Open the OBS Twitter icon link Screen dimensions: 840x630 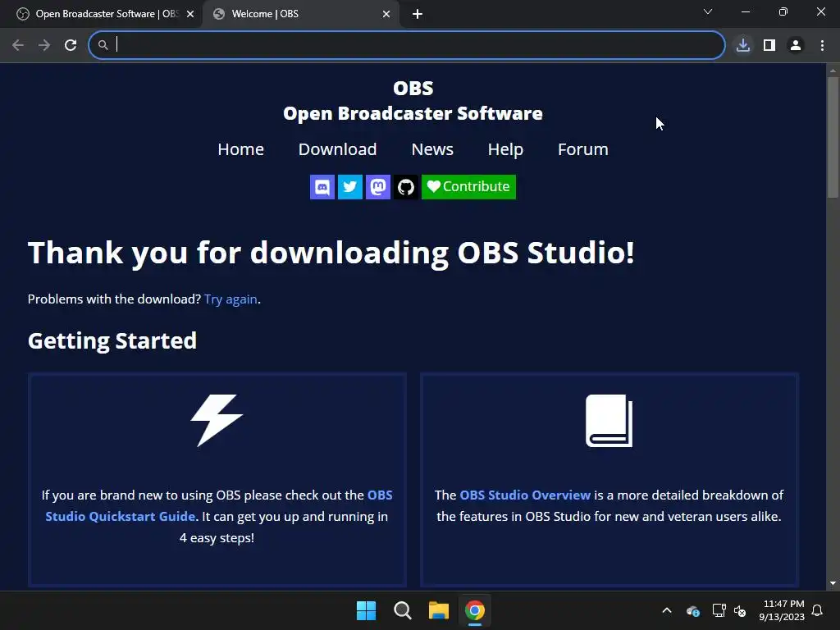click(x=349, y=187)
